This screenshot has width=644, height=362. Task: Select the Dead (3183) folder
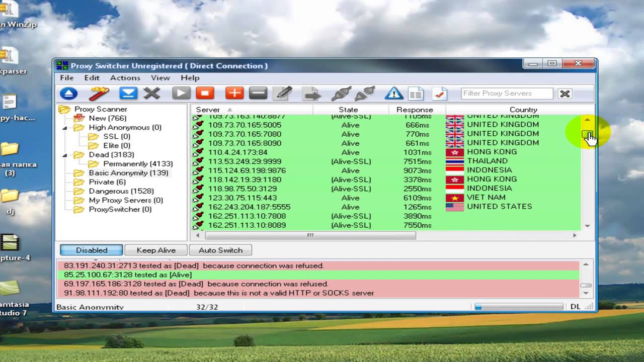[111, 155]
